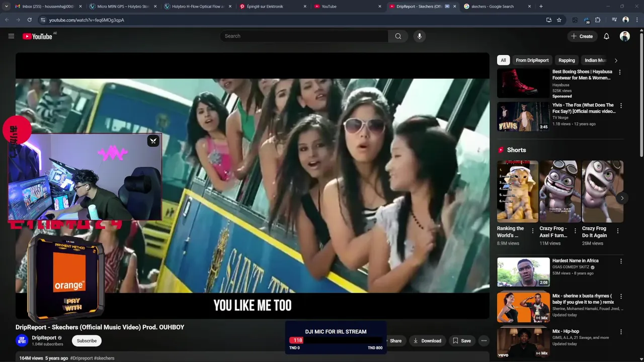Click the #Dripreport hashtag
The height and width of the screenshot is (362, 644).
(x=81, y=358)
